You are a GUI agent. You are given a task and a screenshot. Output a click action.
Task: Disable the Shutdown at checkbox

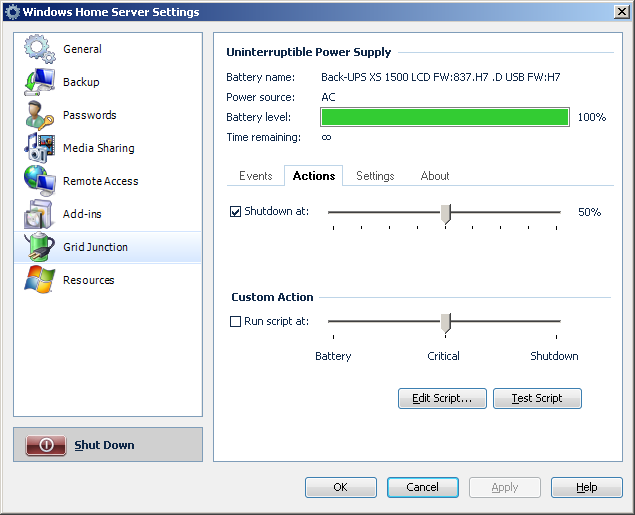[235, 211]
